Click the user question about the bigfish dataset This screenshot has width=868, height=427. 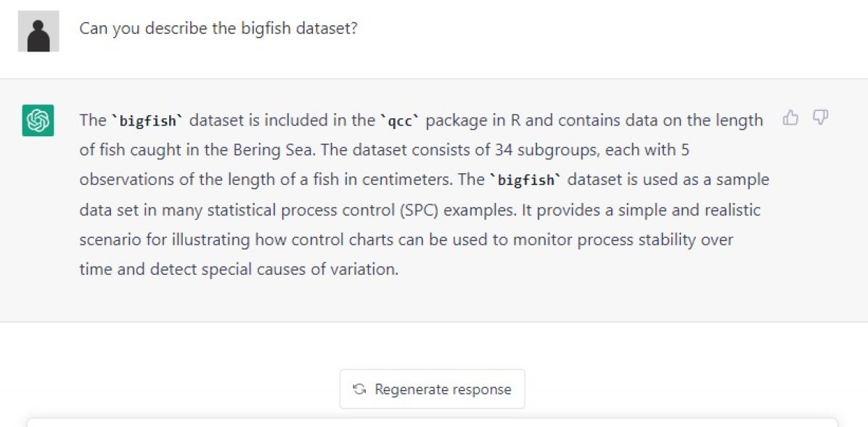coord(218,30)
